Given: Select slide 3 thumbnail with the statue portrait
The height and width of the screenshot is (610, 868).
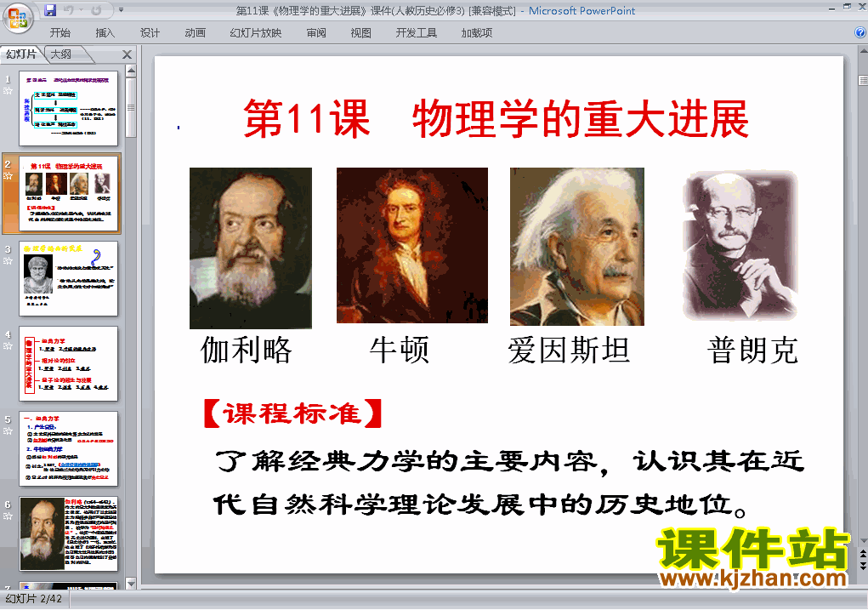Looking at the screenshot, I should pyautogui.click(x=69, y=279).
